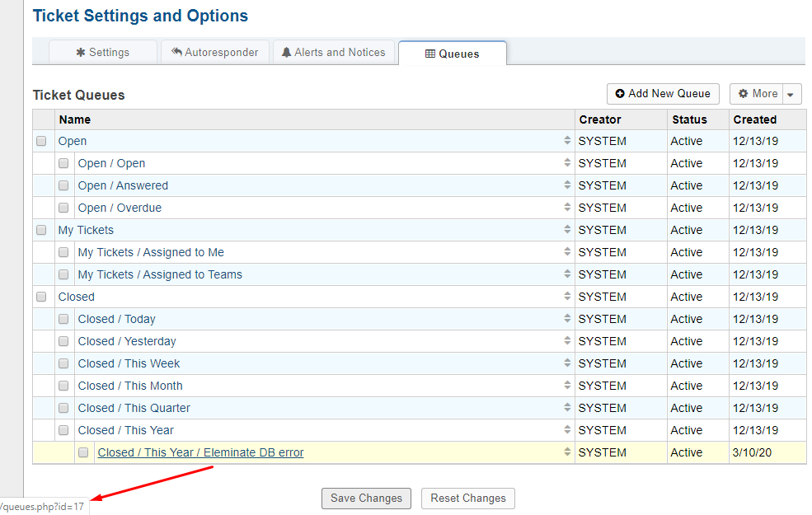This screenshot has height=515, width=812.
Task: Click the sort handle icon in the Eleminate DB error row
Action: click(x=567, y=452)
